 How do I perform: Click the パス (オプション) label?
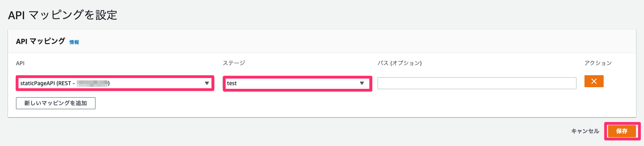pyautogui.click(x=400, y=63)
